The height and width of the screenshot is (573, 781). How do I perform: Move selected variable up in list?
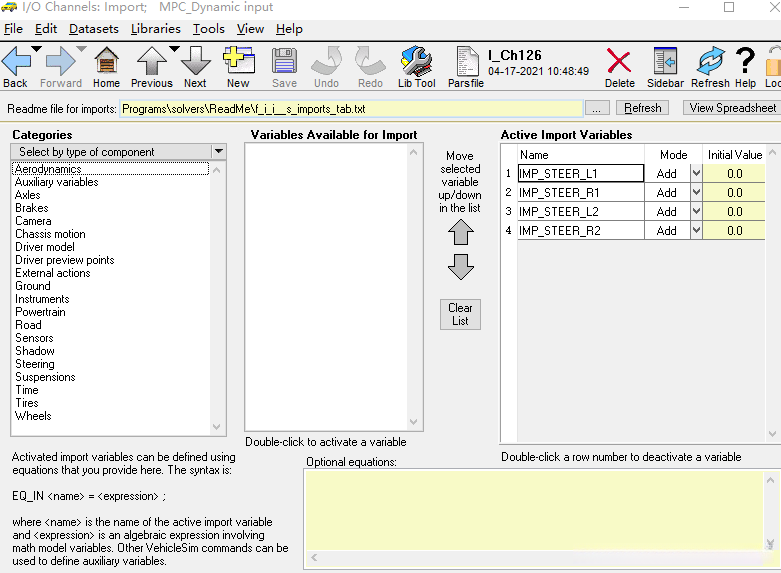point(460,232)
